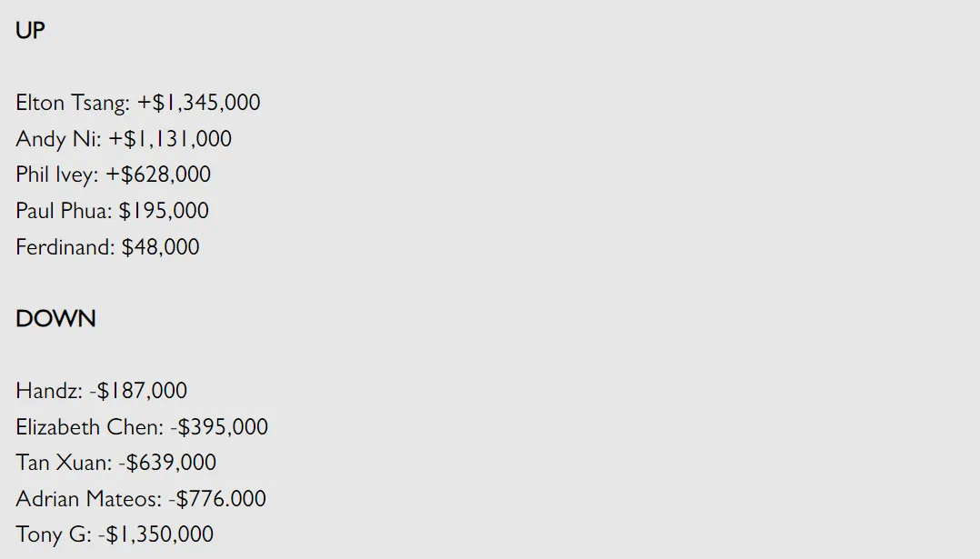Click the +$1,131,000 figure
Image resolution: width=980 pixels, height=559 pixels.
point(170,139)
